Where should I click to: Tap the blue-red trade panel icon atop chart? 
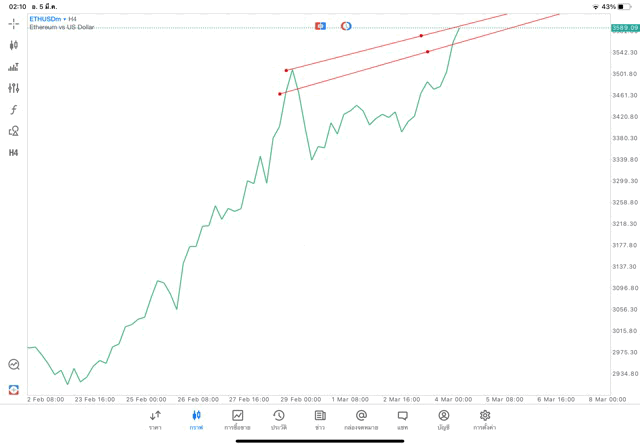point(320,25)
